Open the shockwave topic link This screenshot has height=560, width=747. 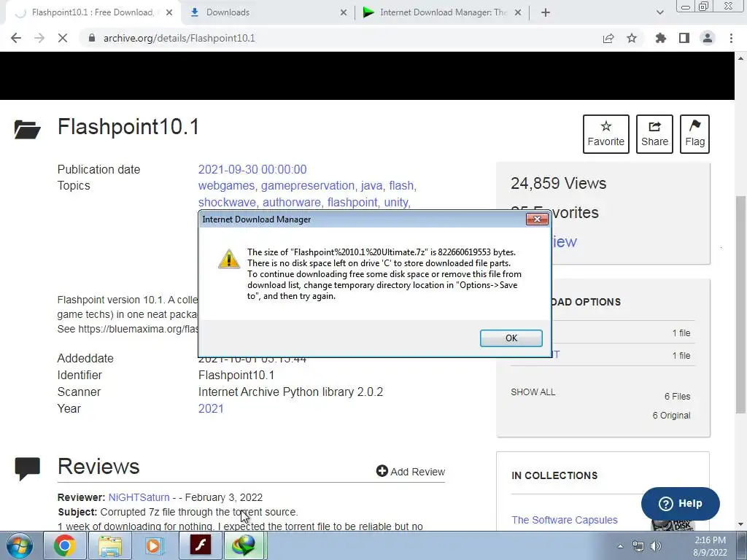click(x=227, y=203)
